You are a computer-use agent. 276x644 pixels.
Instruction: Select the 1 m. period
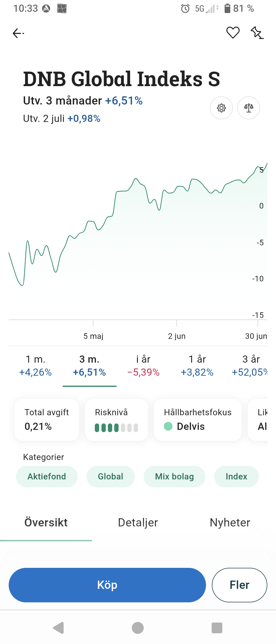point(36,366)
